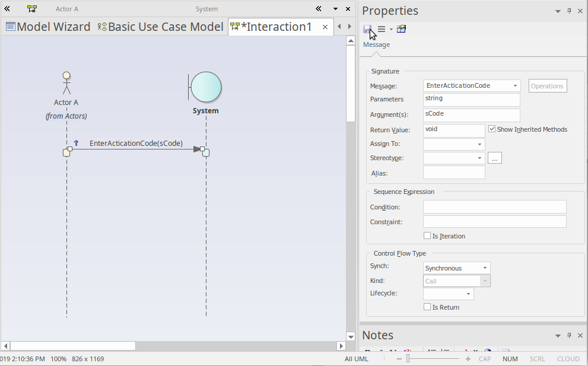Select the Actor A stick figure
The width and height of the screenshot is (588, 366).
point(66,83)
